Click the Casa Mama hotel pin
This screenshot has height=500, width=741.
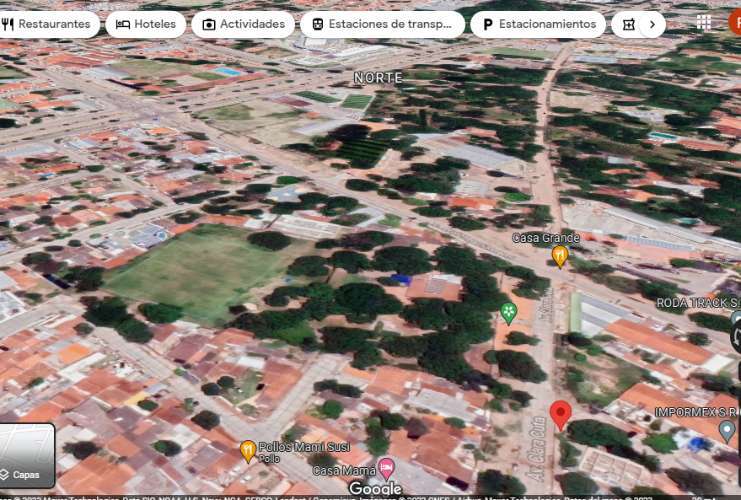pos(386,468)
